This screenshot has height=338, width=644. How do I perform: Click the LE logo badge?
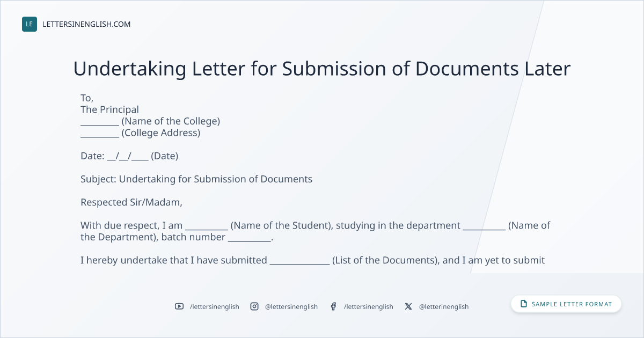[x=30, y=24]
